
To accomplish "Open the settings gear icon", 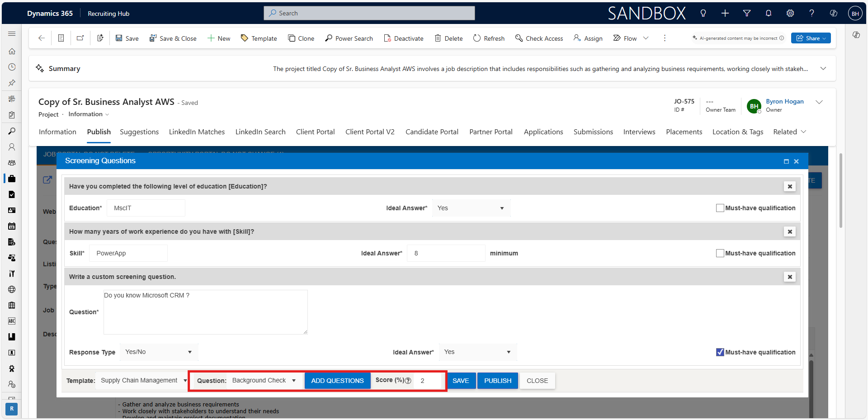I will (790, 13).
